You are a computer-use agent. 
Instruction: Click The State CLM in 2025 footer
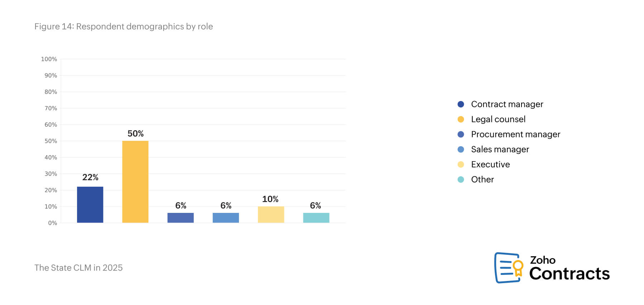pyautogui.click(x=78, y=268)
